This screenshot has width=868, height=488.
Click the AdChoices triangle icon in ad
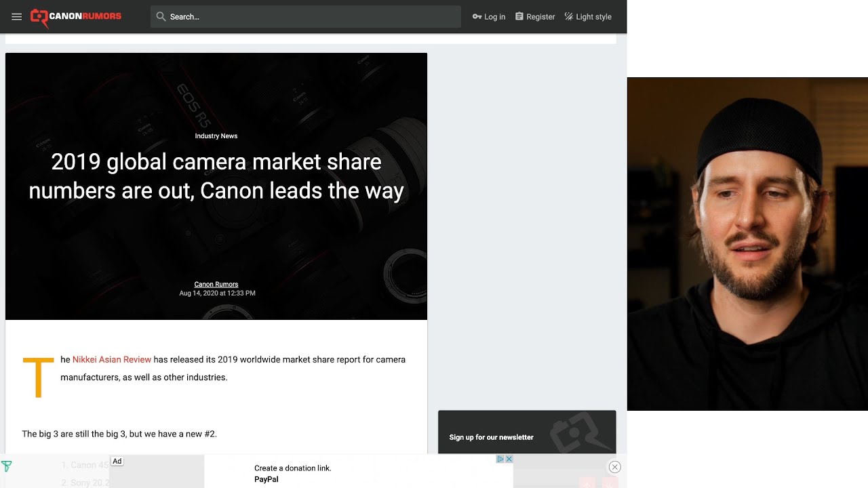tap(500, 459)
